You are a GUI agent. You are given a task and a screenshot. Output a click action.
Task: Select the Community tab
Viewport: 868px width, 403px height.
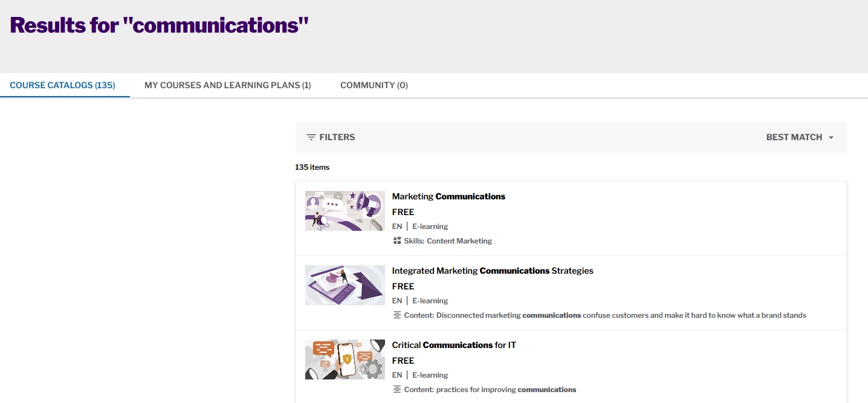point(374,85)
